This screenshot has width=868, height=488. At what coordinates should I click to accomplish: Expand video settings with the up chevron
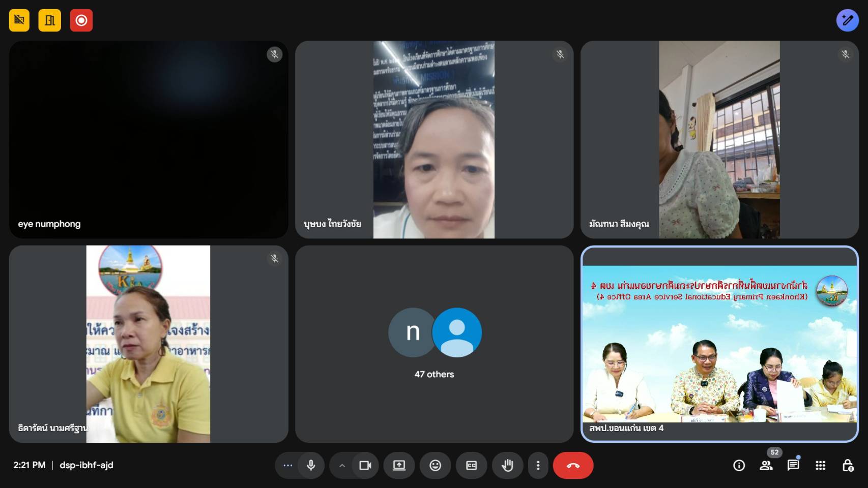click(x=342, y=466)
